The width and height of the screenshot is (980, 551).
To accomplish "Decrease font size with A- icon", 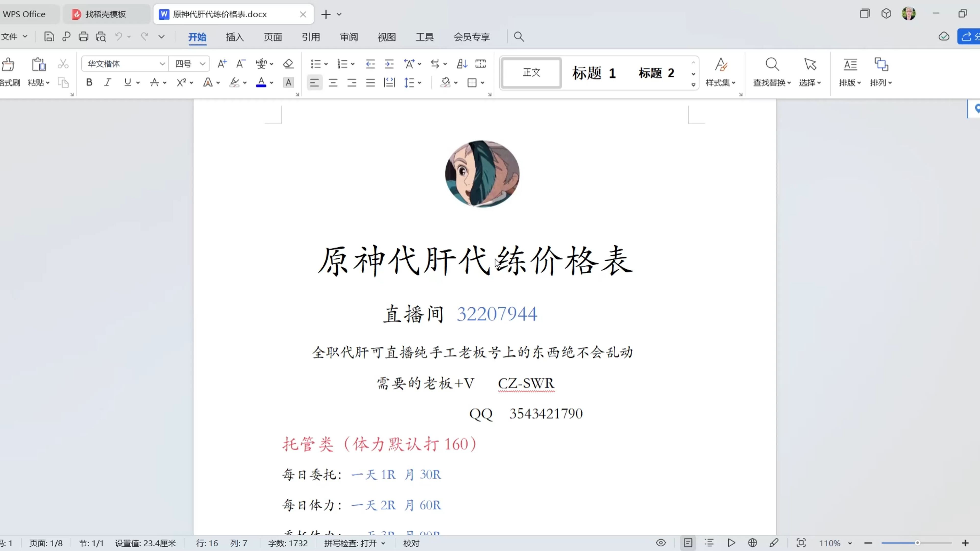I will [241, 64].
